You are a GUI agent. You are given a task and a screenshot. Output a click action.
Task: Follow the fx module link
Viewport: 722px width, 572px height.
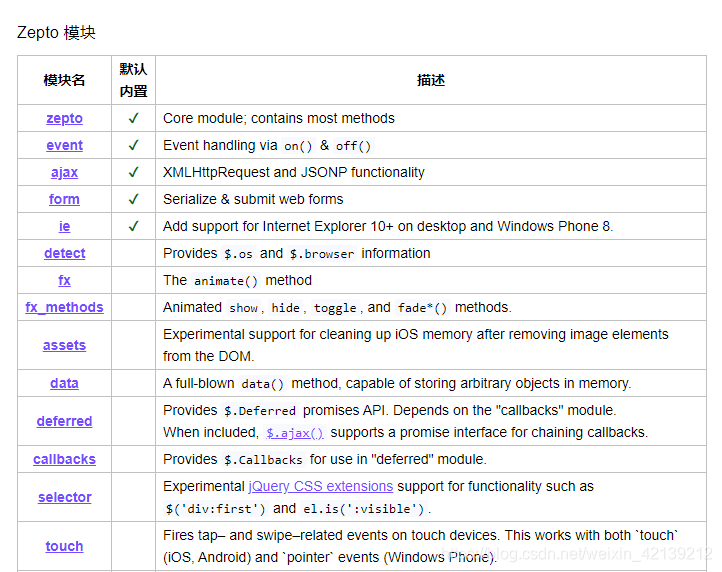click(64, 280)
